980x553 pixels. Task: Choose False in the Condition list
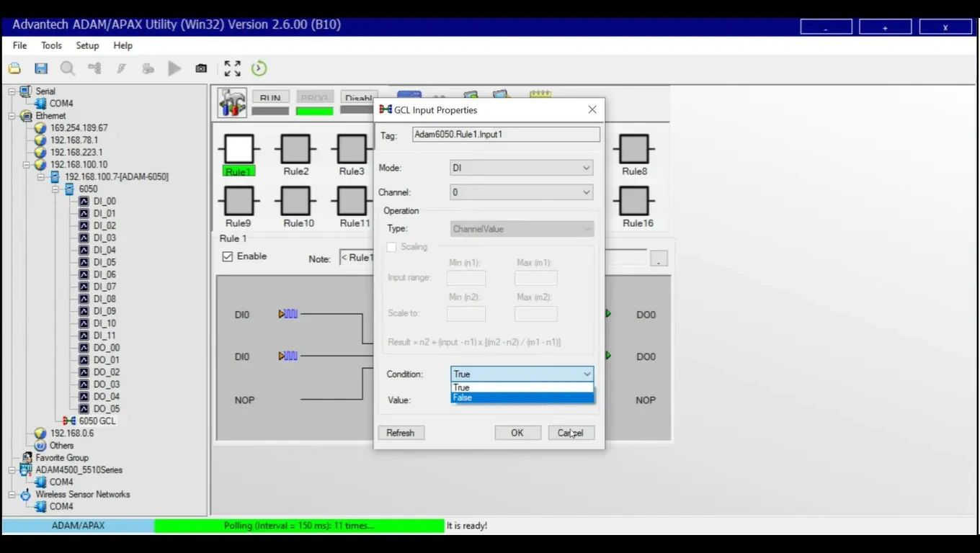point(522,397)
